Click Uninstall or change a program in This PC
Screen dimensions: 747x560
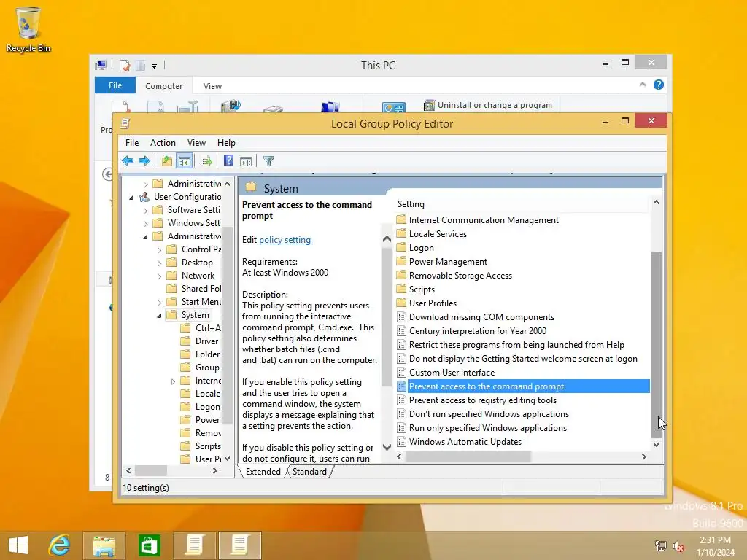tap(488, 105)
